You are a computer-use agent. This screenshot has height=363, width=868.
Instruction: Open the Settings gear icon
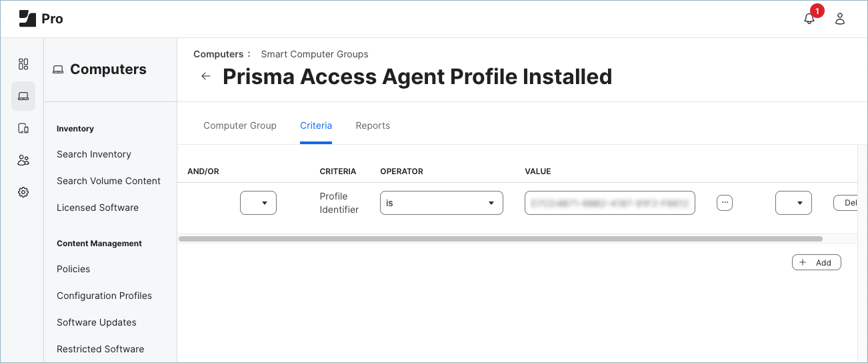(23, 192)
